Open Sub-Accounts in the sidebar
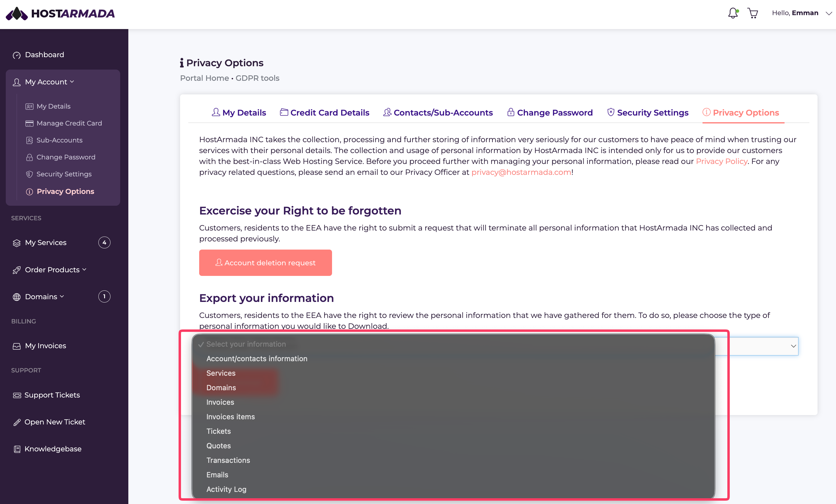The width and height of the screenshot is (836, 504). 59,140
